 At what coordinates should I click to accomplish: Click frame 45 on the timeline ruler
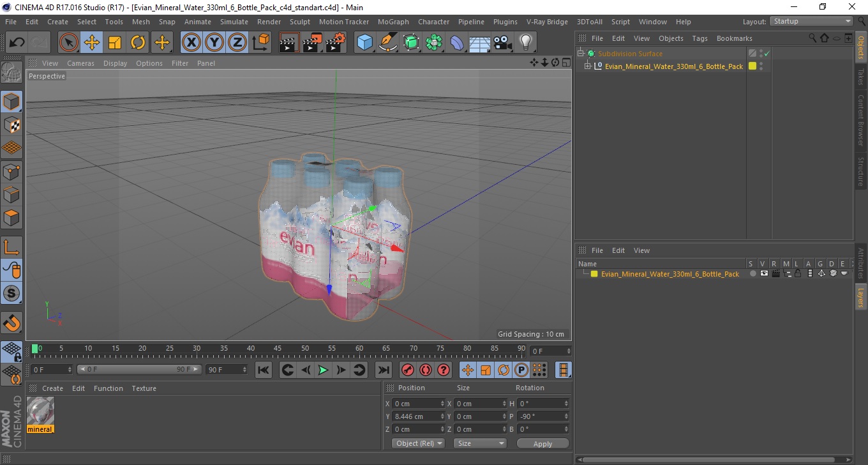[278, 349]
